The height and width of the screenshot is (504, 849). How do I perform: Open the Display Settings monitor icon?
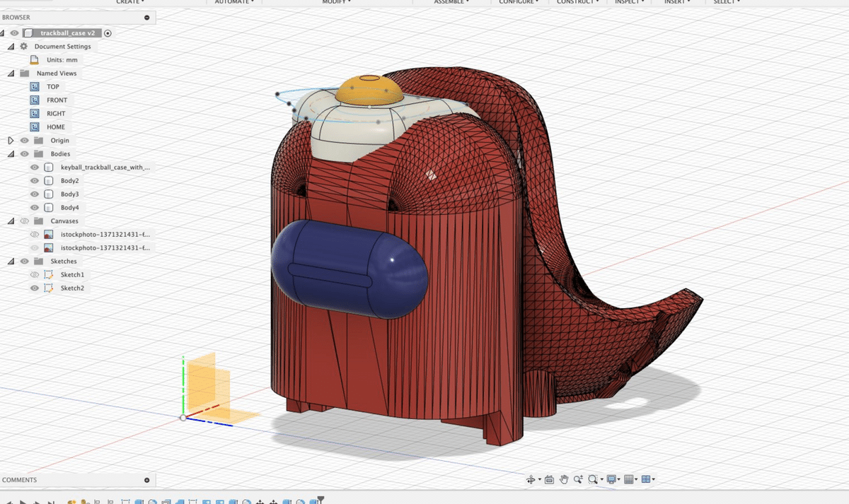(612, 479)
